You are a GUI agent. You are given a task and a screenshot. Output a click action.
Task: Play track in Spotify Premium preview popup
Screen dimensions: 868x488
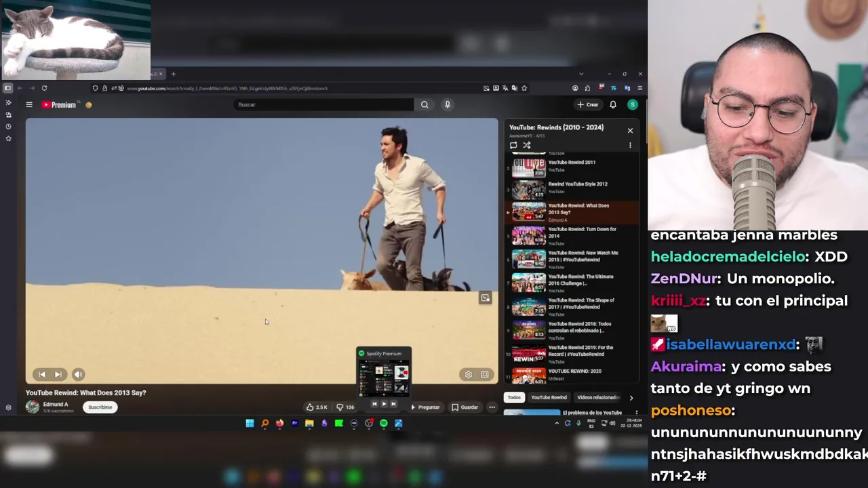pos(384,404)
